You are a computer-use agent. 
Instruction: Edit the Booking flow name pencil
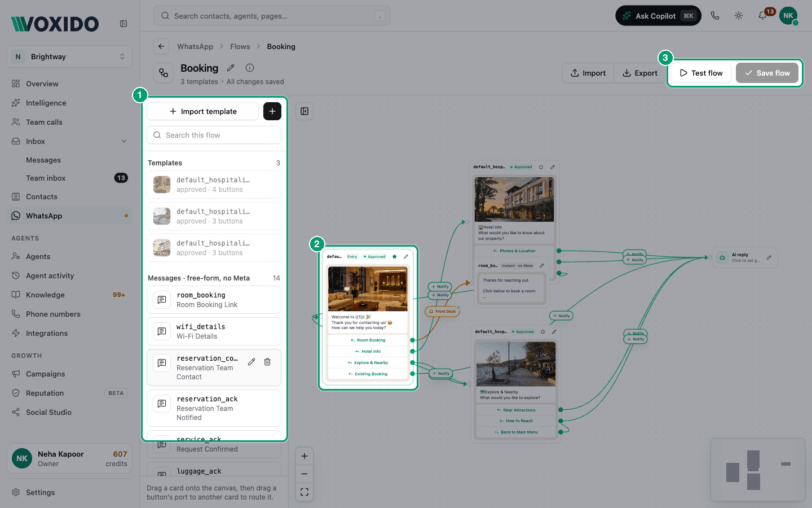[x=231, y=68]
